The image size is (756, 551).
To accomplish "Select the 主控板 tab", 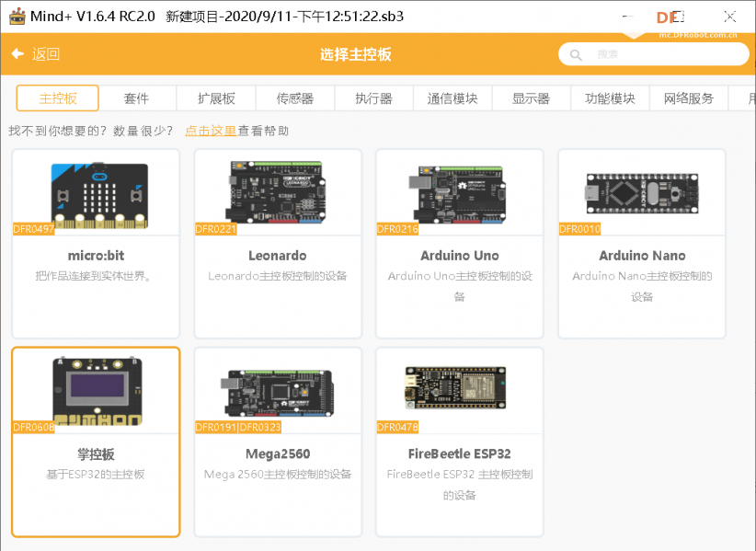I will (57, 98).
